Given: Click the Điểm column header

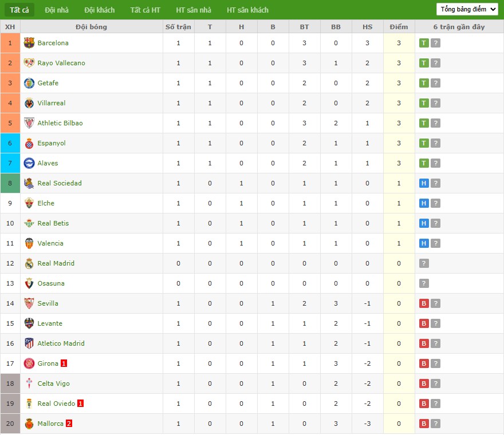Looking at the screenshot, I should [x=399, y=27].
